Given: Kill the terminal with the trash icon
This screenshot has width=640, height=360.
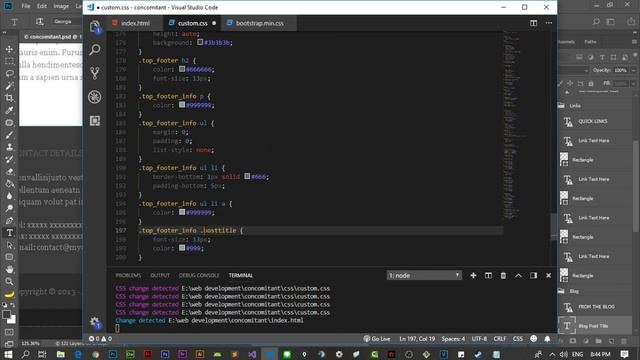Looking at the screenshot, I should (x=503, y=276).
